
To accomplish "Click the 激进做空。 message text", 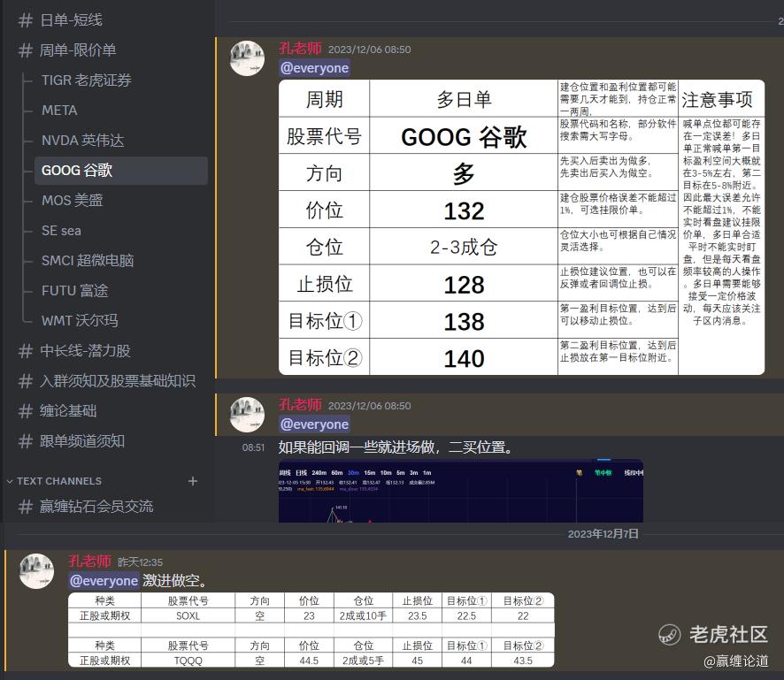I will click(x=174, y=581).
